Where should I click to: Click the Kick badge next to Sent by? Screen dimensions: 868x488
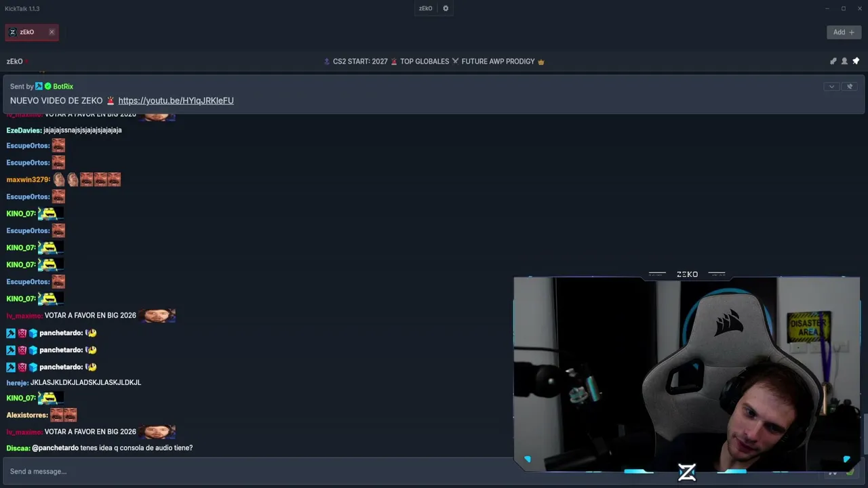point(39,87)
